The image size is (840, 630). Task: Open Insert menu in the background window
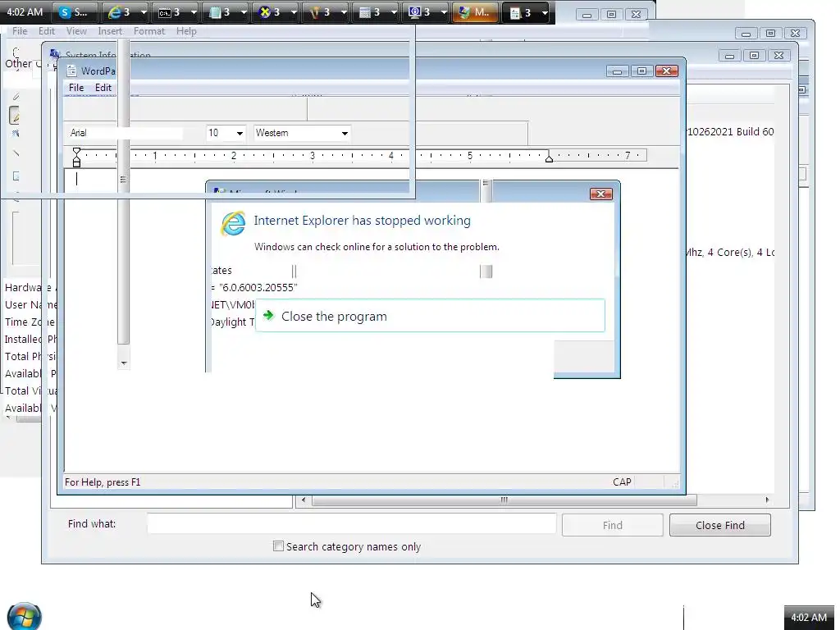tap(110, 31)
